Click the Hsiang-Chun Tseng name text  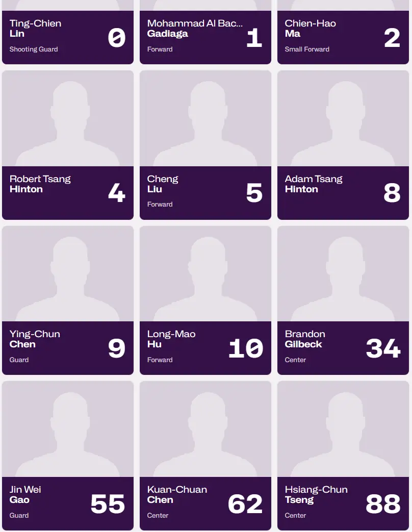(x=316, y=494)
